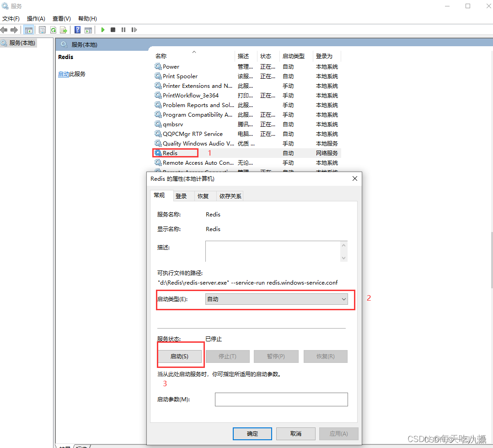The width and height of the screenshot is (493, 448).
Task: Click the 确定 button
Action: 252,433
